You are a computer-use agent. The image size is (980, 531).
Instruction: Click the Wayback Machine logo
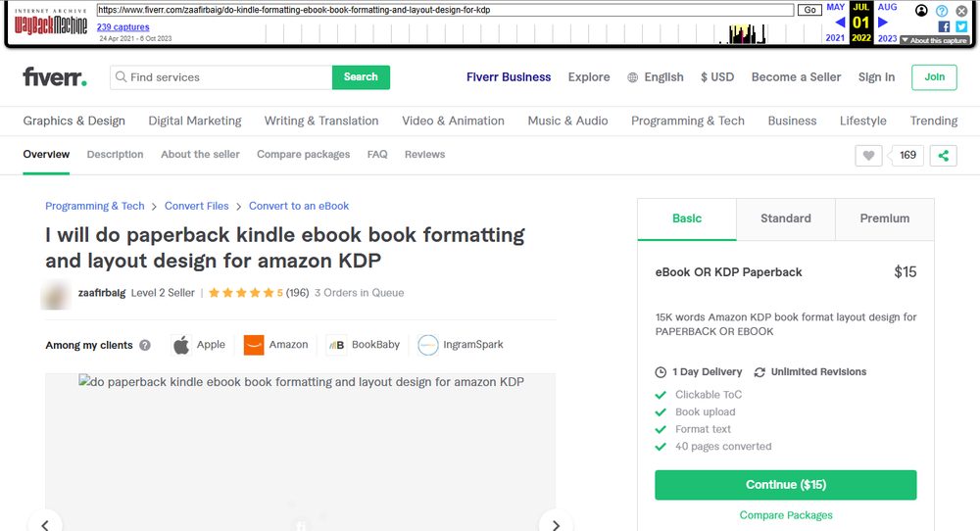tap(51, 24)
